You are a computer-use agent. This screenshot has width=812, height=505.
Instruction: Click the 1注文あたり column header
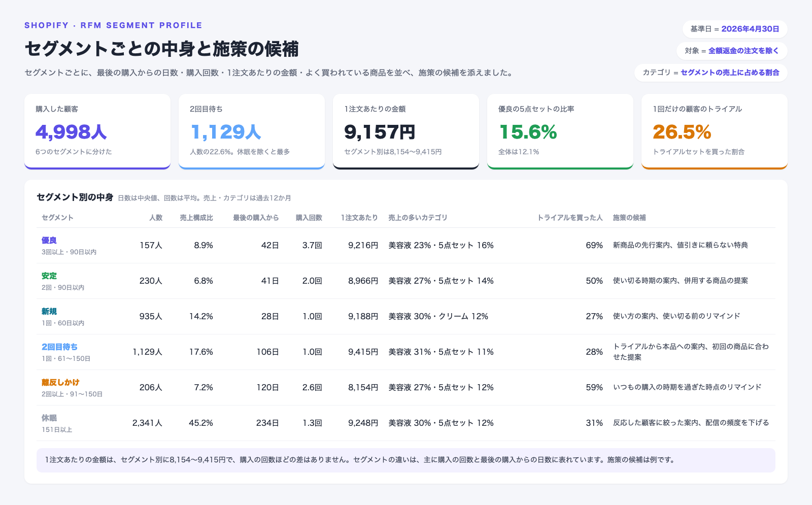point(359,218)
